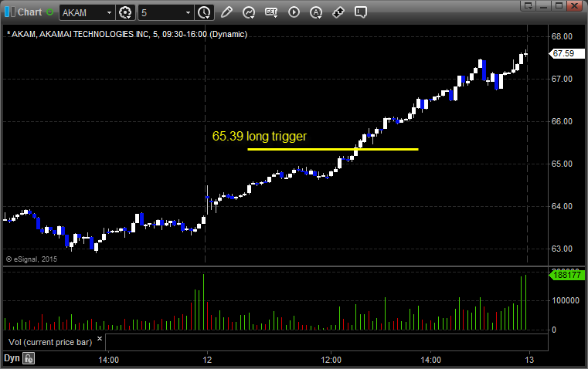588x369 pixels.
Task: Click the green connection status circle
Action: pyautogui.click(x=50, y=12)
